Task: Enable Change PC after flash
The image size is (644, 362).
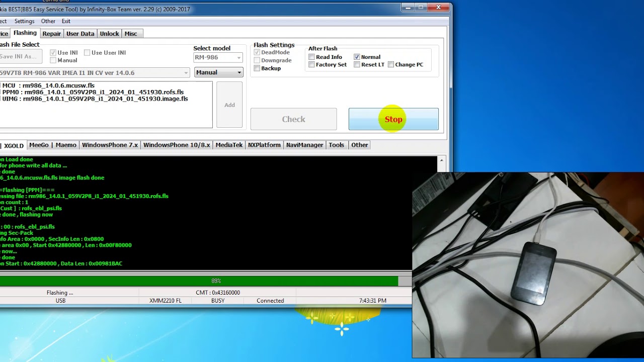Action: click(391, 64)
